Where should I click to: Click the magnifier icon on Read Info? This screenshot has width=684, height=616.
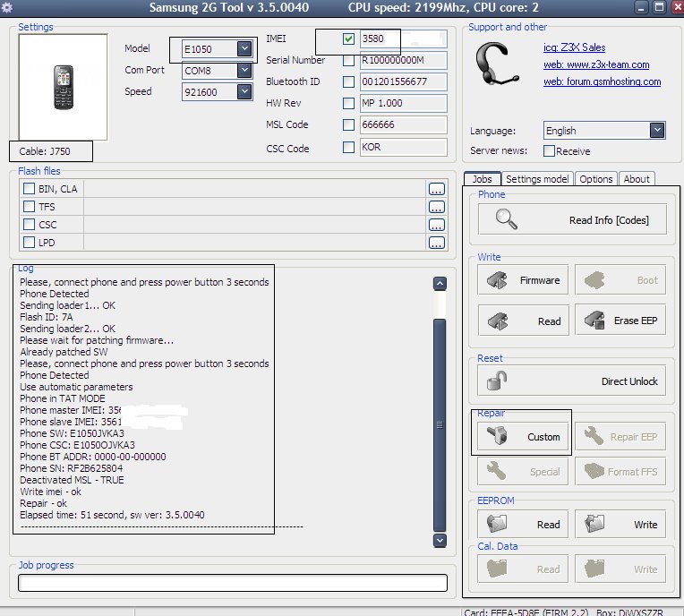pyautogui.click(x=507, y=219)
